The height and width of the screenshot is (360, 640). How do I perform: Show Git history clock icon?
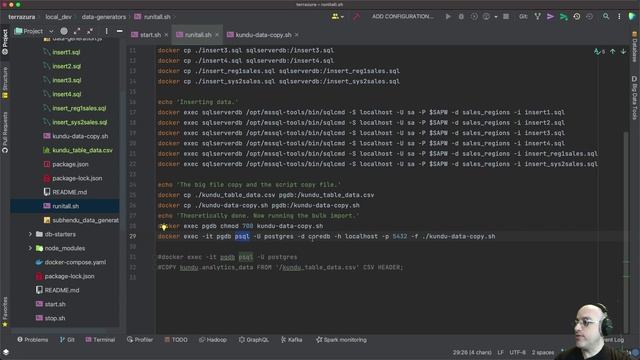click(577, 17)
